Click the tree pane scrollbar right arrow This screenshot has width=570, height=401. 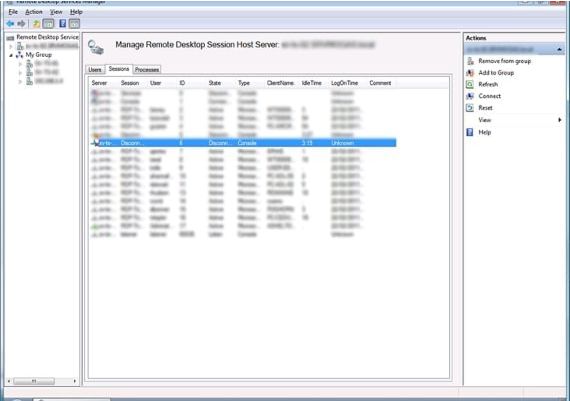click(75, 381)
